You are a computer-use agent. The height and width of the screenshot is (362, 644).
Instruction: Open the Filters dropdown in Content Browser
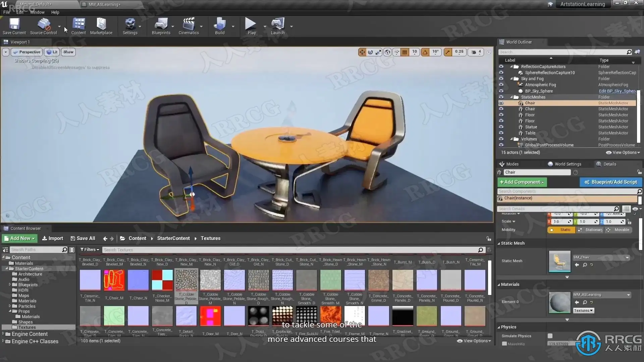pyautogui.click(x=90, y=250)
